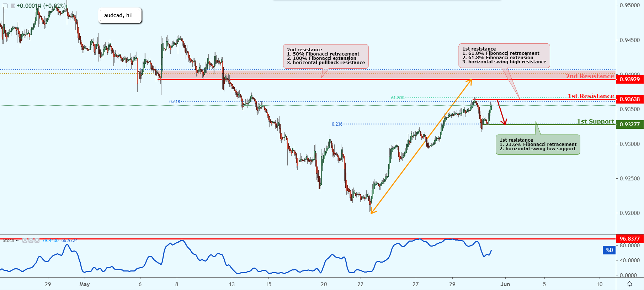Open Stoch indicator settings gear
The image size is (644, 290).
(31, 240)
